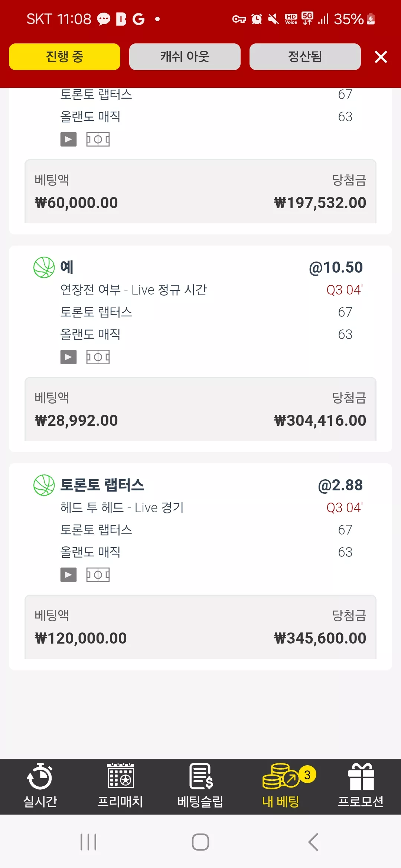Image resolution: width=401 pixels, height=868 pixels.
Task: Play live video for the 연장전 여부 bet
Action: [68, 357]
